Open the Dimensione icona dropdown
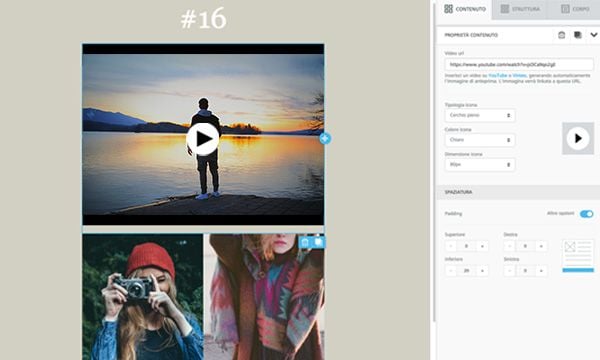 tap(480, 165)
